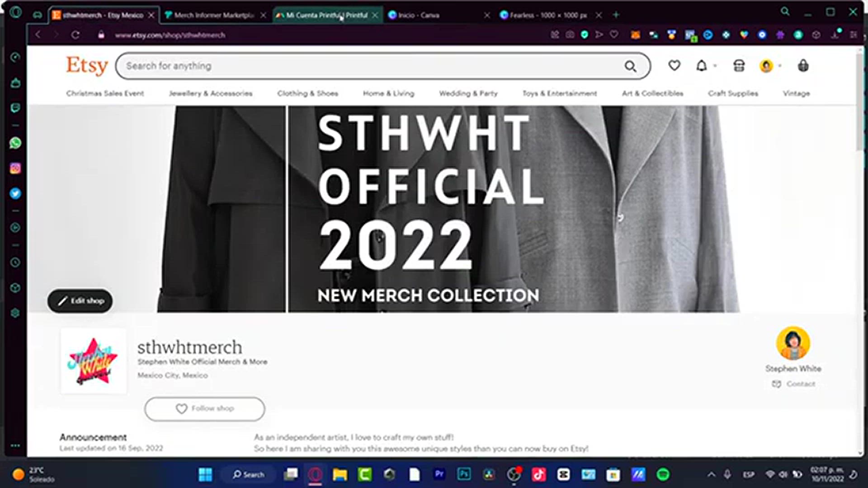
Task: Close the sthwhtmerch Etsy tab
Action: coord(151,15)
